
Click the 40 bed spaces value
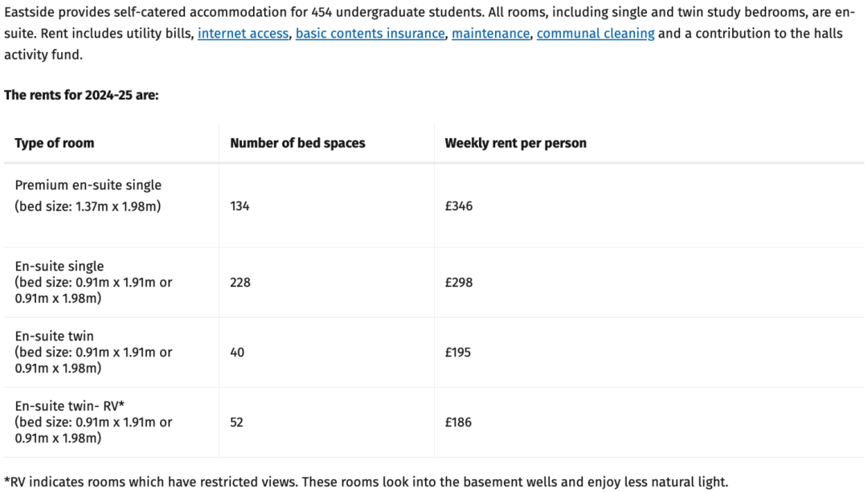tap(237, 352)
